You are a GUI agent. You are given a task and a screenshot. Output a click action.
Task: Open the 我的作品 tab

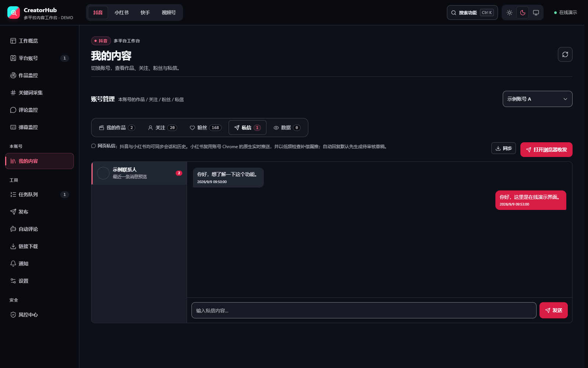[x=117, y=128]
